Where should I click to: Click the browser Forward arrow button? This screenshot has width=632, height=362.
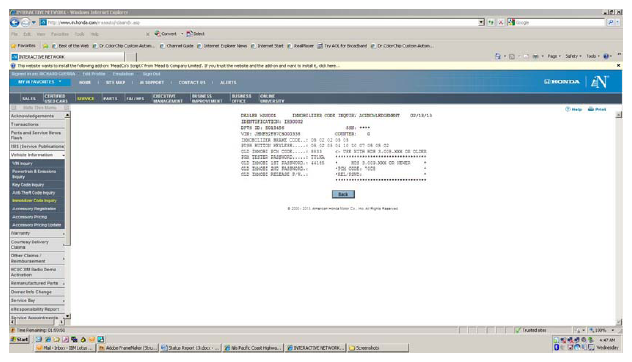point(25,23)
